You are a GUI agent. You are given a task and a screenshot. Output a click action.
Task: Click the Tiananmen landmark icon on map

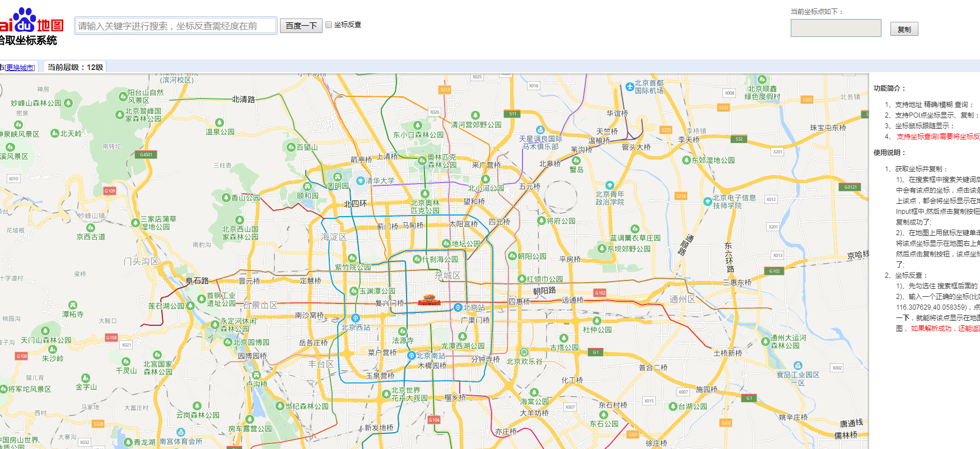click(x=430, y=300)
